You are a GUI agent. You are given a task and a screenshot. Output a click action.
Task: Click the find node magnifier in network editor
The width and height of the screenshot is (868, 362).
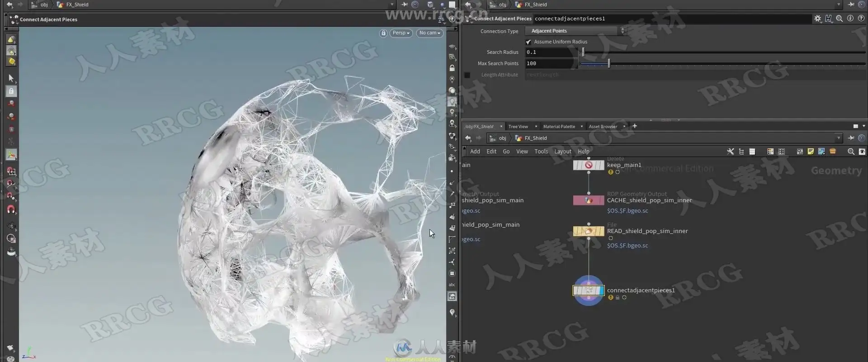point(851,152)
